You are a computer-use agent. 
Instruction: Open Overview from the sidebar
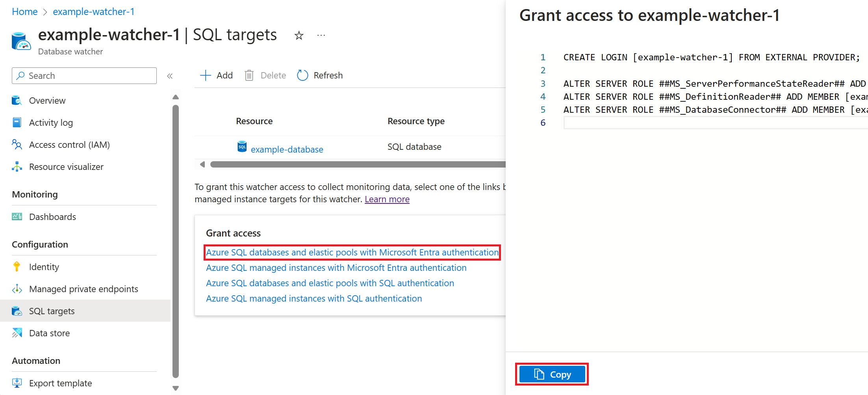(47, 101)
